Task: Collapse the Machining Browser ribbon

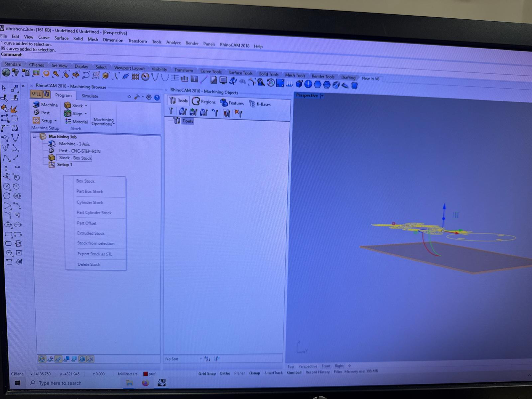Action: click(129, 97)
